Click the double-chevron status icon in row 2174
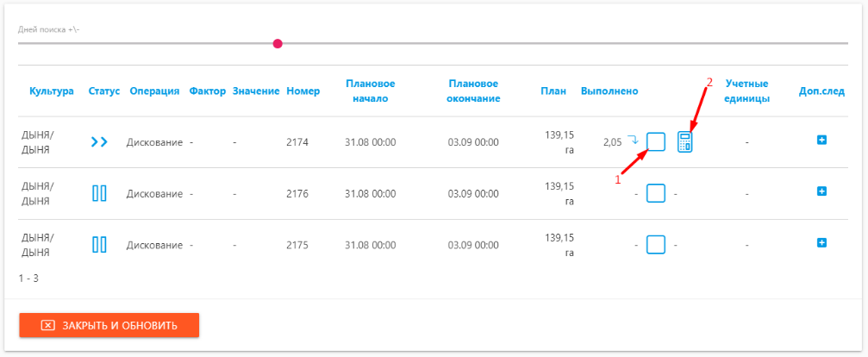 (x=99, y=142)
